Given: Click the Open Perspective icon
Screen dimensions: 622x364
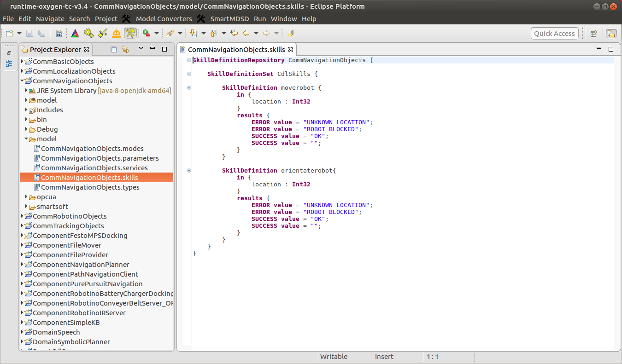Looking at the screenshot, I should coord(594,33).
